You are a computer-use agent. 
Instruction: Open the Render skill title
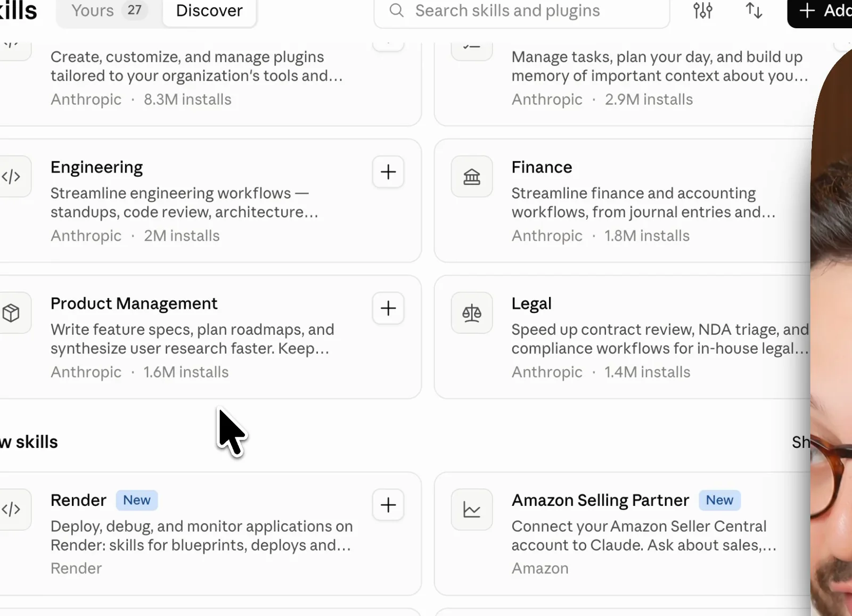click(78, 500)
